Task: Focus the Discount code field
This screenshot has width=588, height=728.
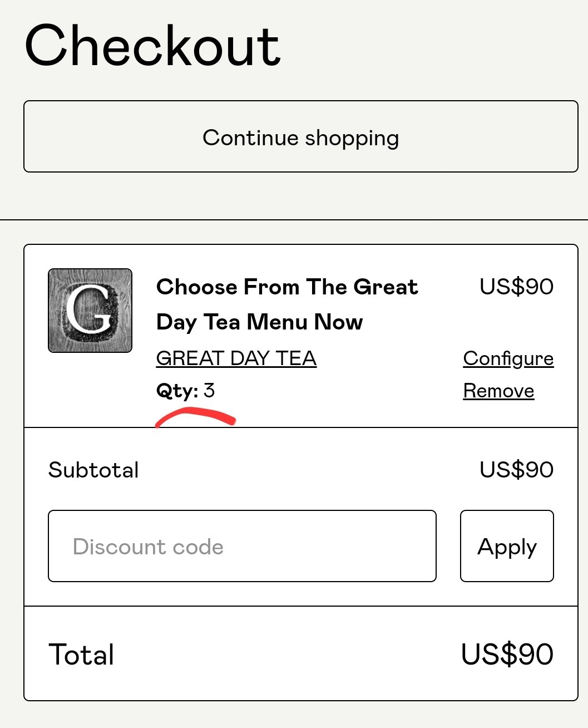Action: [x=242, y=546]
